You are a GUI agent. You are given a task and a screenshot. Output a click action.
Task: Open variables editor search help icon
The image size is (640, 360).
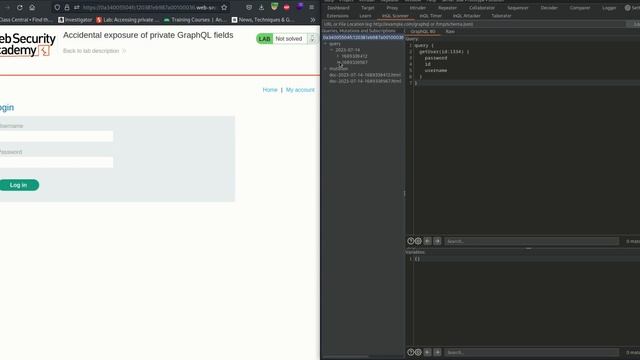(411, 352)
